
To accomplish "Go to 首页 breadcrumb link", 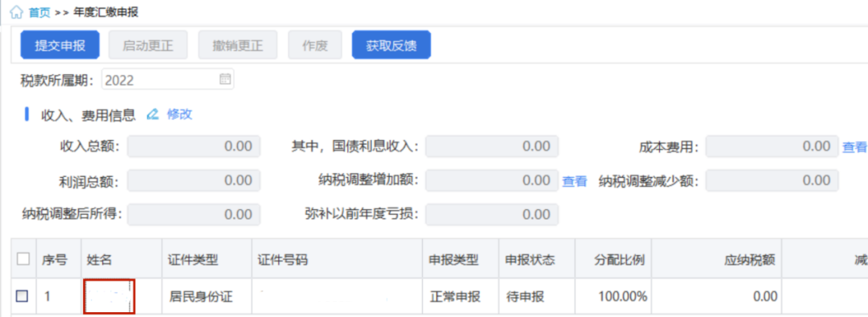I will [x=39, y=14].
